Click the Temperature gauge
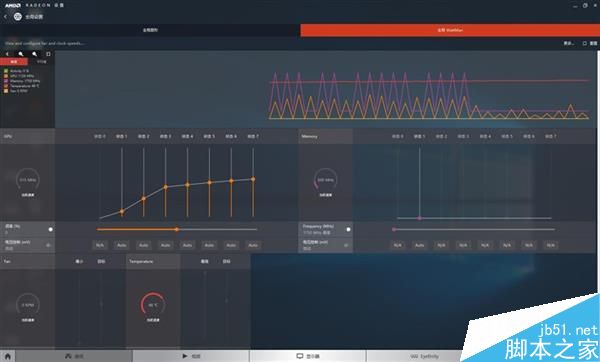Viewport: 600px width, 362px height. tap(153, 305)
